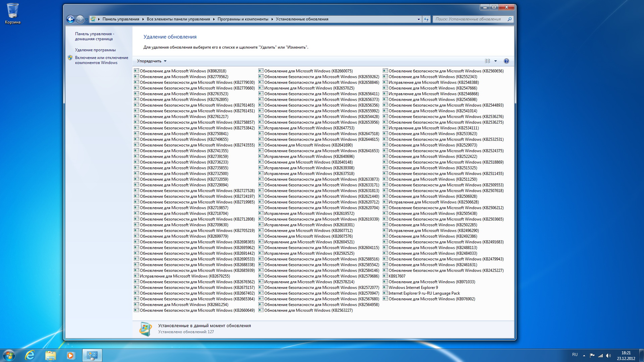Screen dimensions: 644x362
Task: Click the search installed updates field
Action: click(x=470, y=19)
